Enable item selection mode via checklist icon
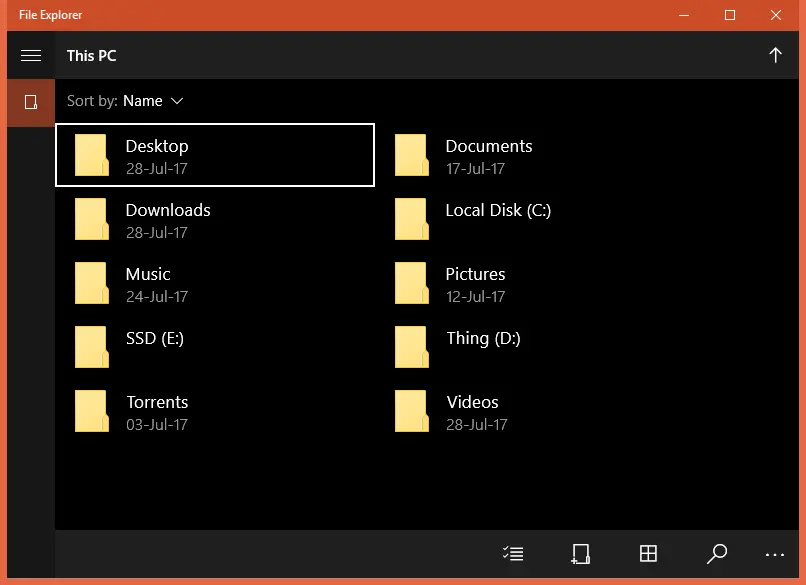 coord(513,553)
